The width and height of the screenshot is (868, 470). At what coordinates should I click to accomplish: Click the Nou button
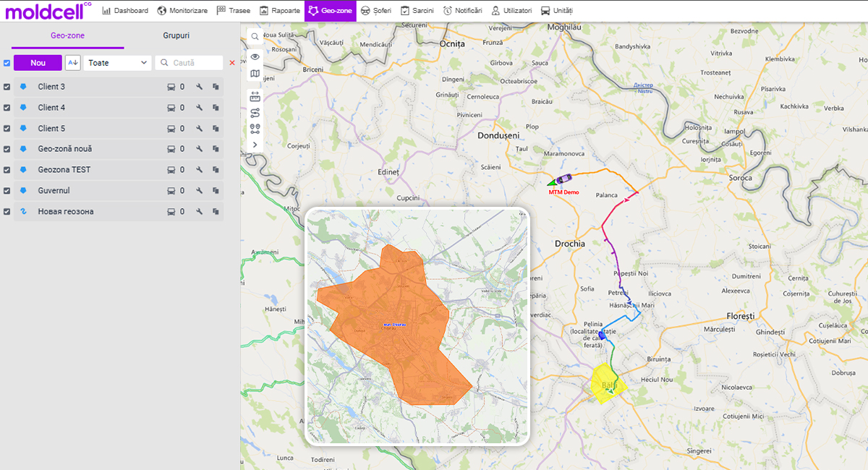click(x=38, y=63)
